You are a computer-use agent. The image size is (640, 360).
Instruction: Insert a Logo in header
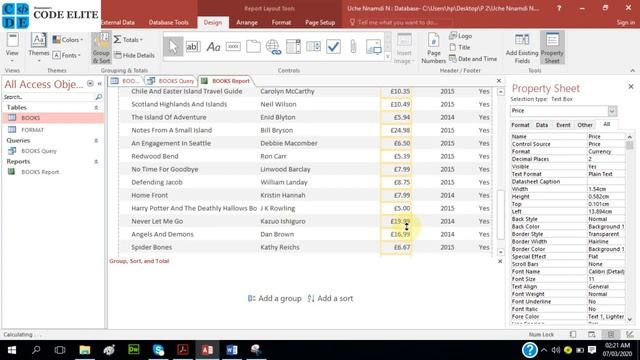[x=460, y=36]
